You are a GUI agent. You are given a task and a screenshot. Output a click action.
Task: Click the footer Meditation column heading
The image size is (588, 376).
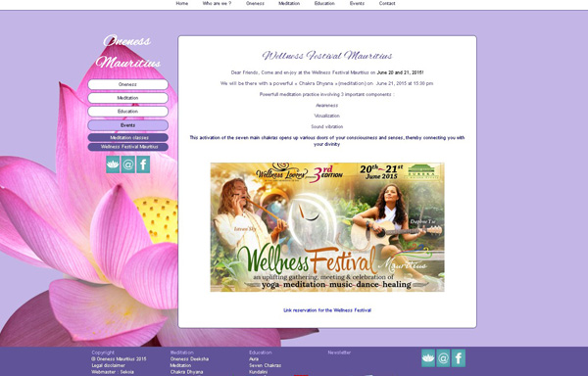182,352
